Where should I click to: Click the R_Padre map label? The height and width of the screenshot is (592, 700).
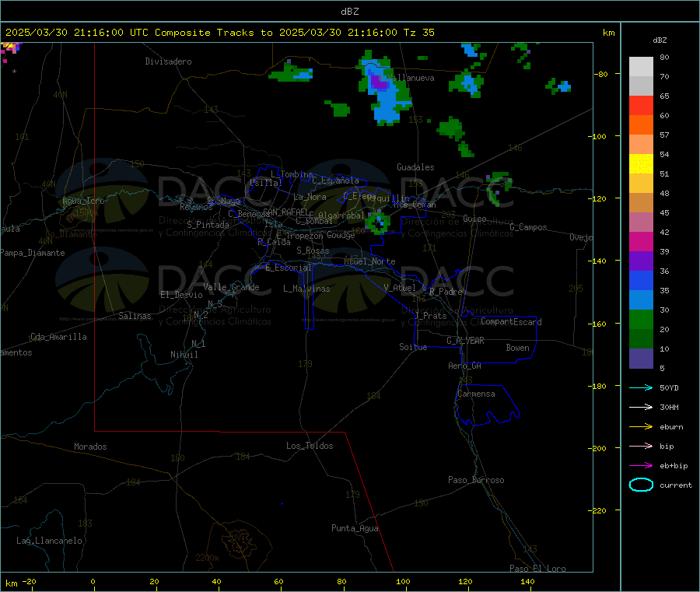(446, 292)
